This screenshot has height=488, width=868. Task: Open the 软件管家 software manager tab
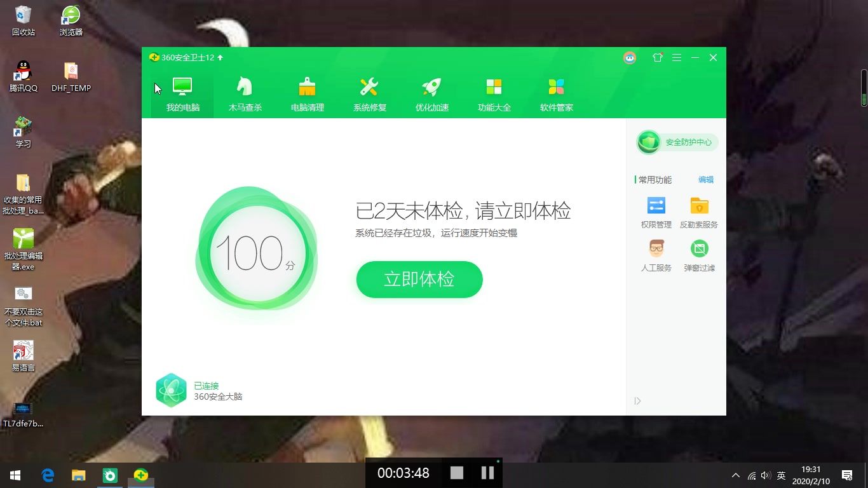pos(556,95)
